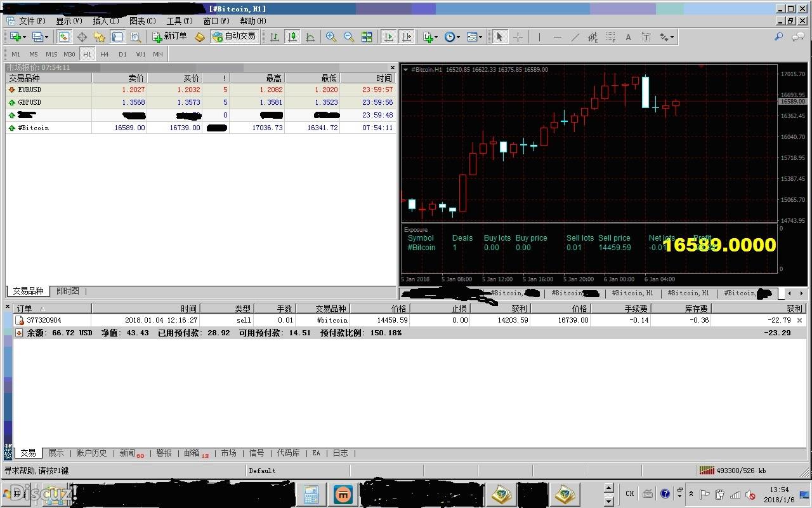This screenshot has width=812, height=508.
Task: Click the volume tray icon
Action: [x=750, y=494]
